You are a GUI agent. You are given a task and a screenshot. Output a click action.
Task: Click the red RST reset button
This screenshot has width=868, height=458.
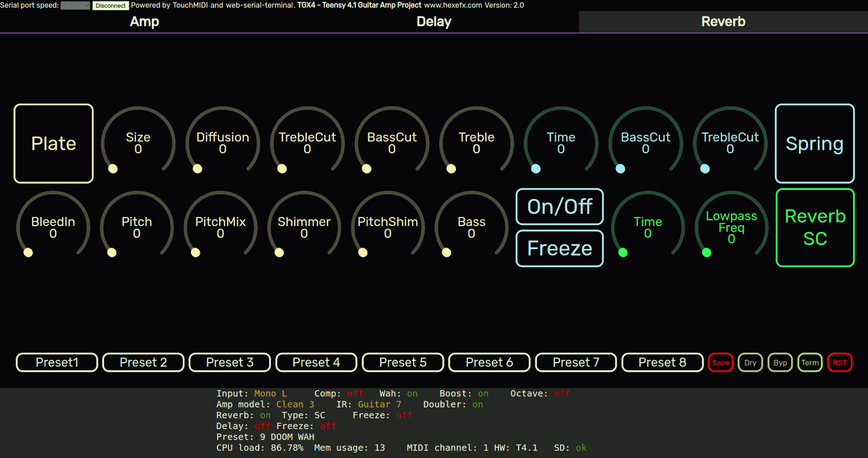coord(840,363)
